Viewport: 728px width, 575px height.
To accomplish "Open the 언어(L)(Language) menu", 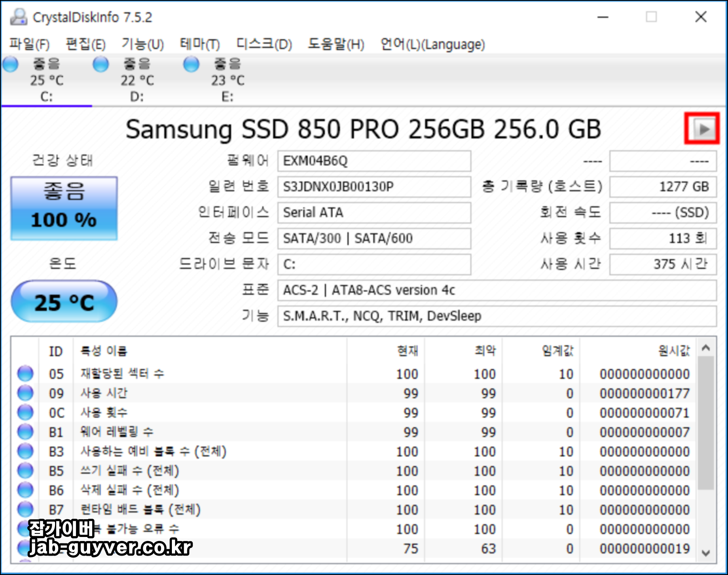I will click(x=433, y=44).
